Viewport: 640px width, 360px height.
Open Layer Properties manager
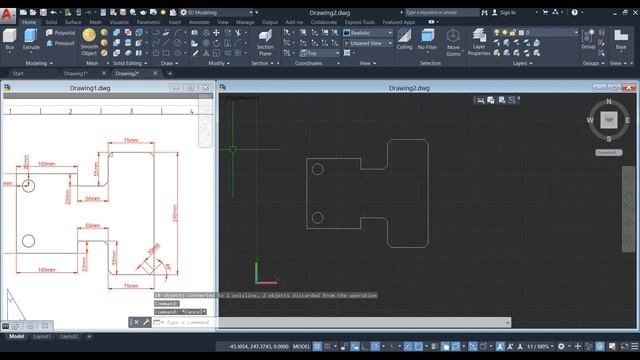point(479,42)
